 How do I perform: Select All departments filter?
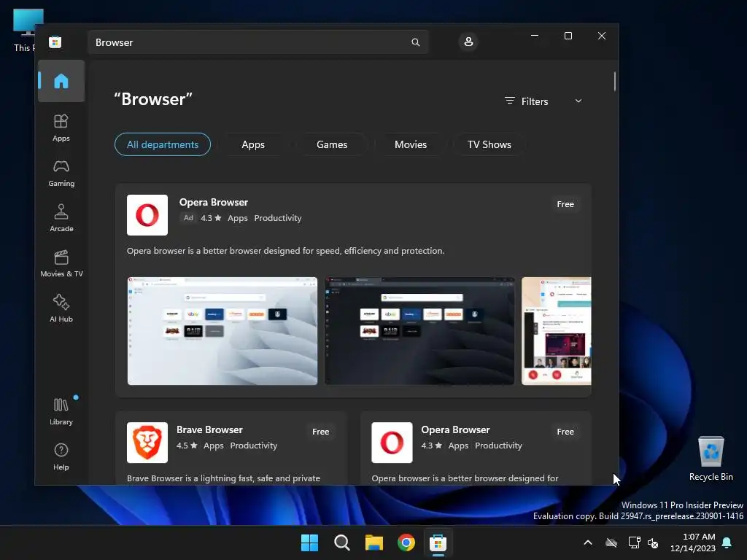(x=163, y=144)
